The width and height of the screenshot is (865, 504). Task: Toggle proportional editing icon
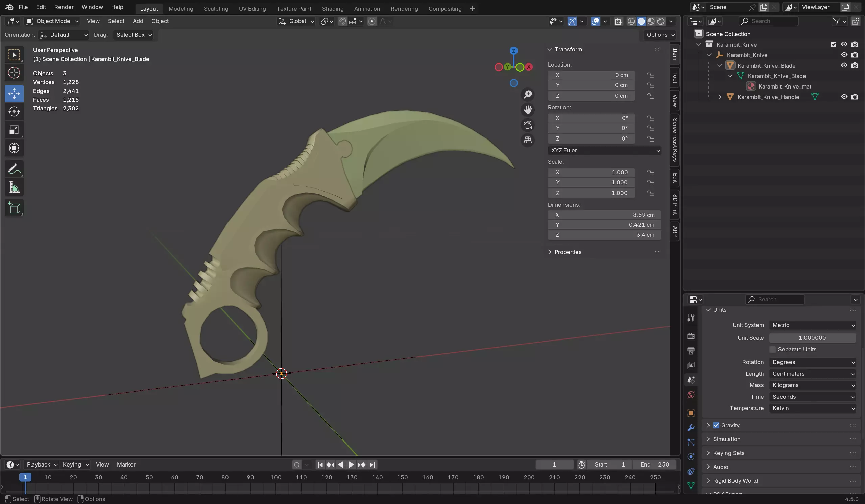click(x=372, y=21)
